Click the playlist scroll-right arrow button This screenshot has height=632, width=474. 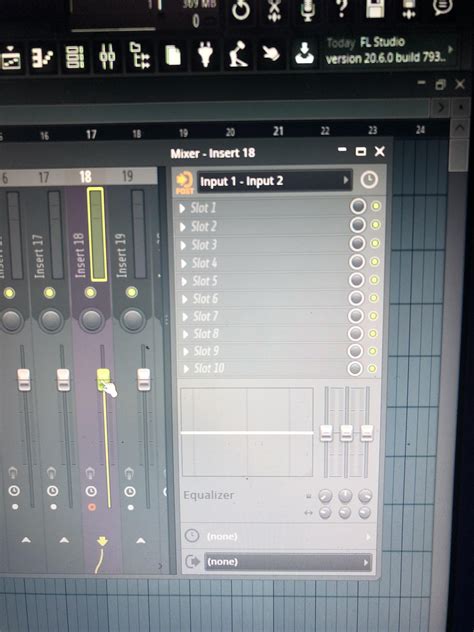[x=441, y=107]
